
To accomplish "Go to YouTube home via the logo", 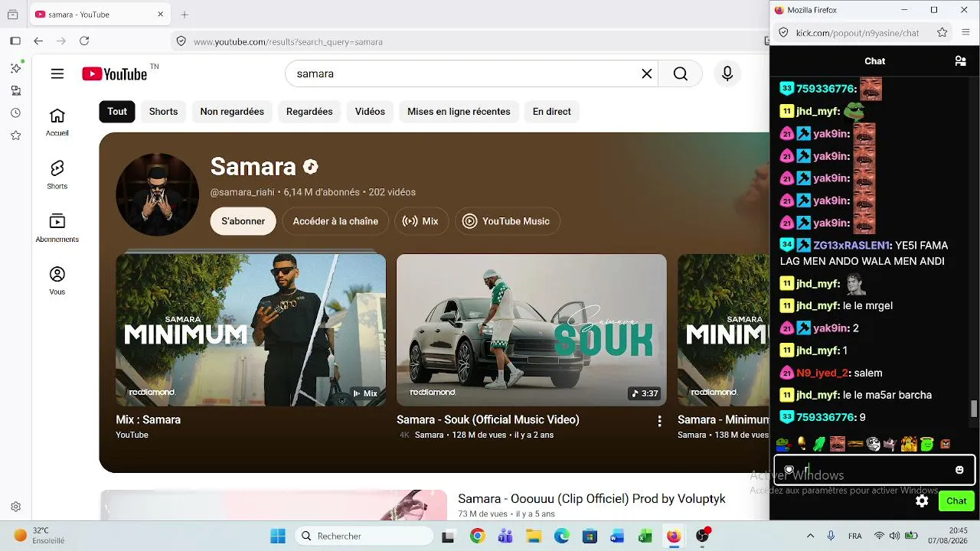I will click(x=115, y=73).
